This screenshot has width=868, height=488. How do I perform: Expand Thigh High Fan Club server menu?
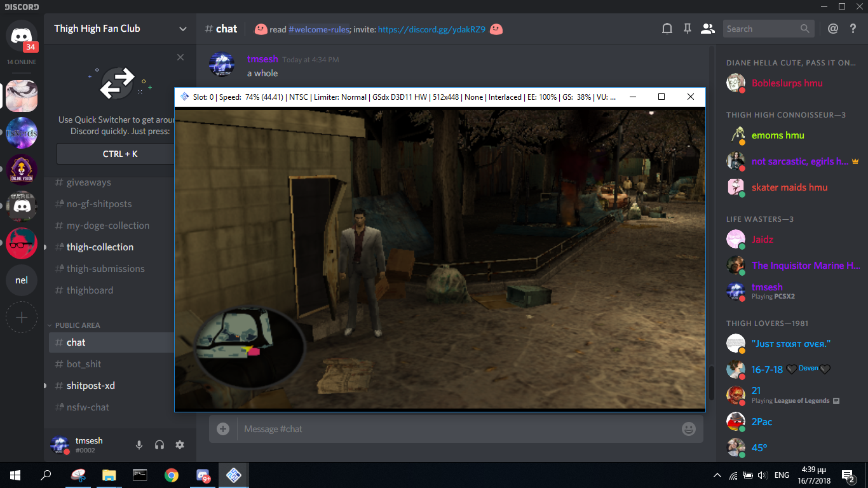(x=183, y=29)
